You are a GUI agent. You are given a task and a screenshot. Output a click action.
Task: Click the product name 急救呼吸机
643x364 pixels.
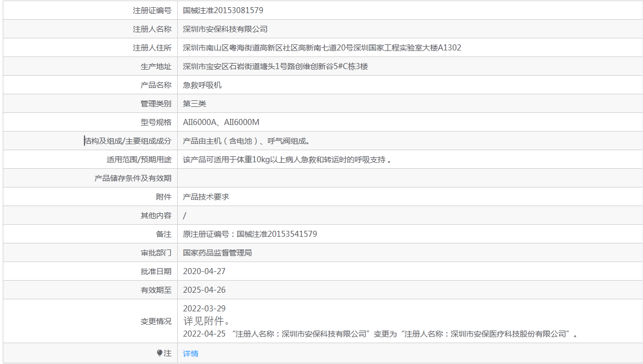[202, 85]
